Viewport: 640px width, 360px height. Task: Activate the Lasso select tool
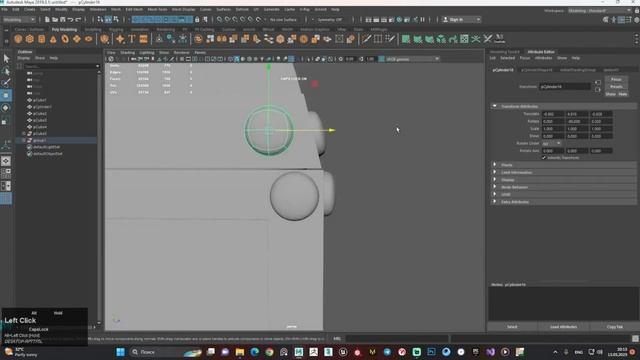pyautogui.click(x=6, y=71)
